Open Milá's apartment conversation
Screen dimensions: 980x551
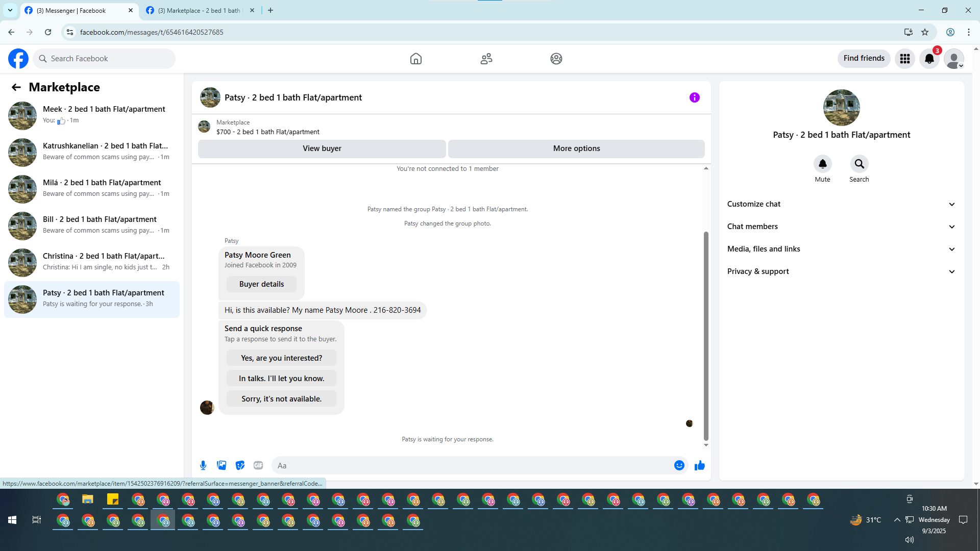[x=92, y=189]
